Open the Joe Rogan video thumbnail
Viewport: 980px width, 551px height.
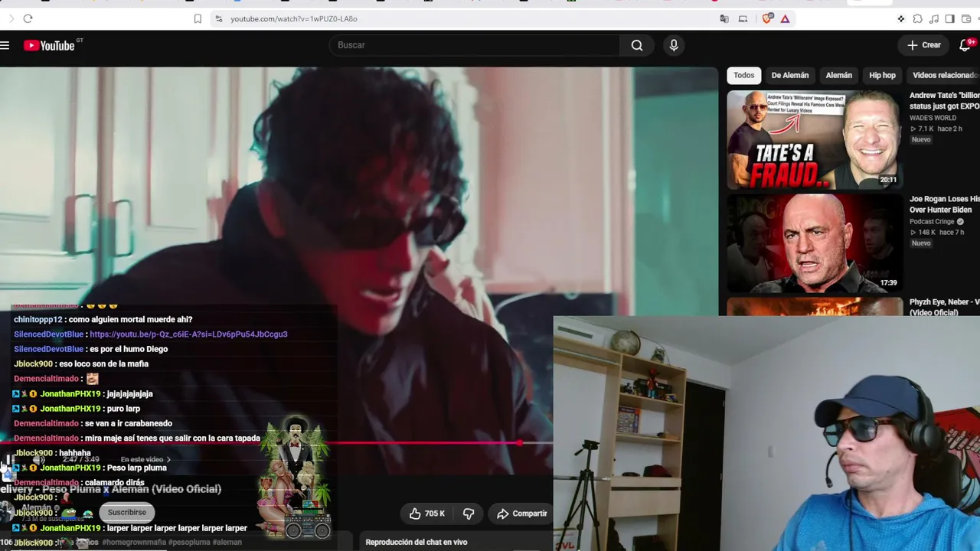click(x=815, y=243)
